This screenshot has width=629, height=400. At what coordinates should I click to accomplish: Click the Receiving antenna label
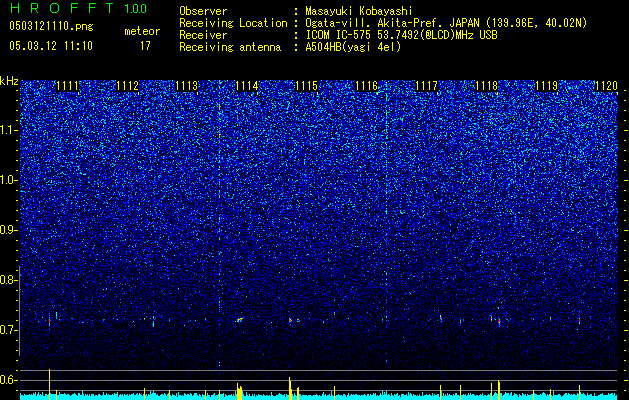pos(230,47)
